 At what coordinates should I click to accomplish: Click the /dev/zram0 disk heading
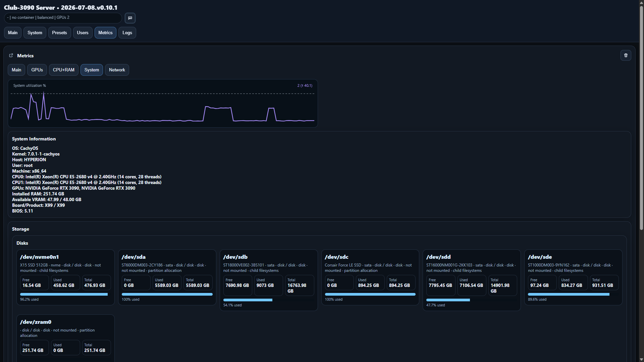click(x=36, y=322)
